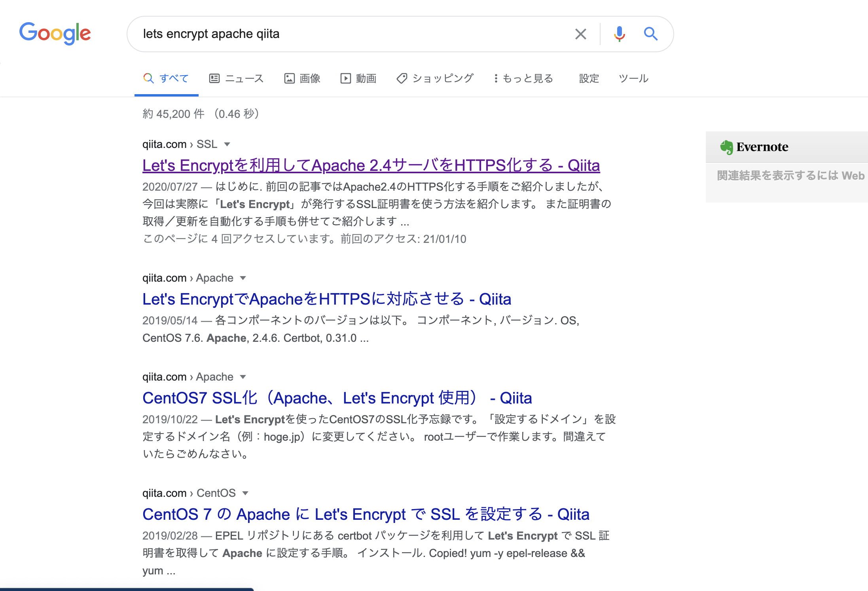Open the Let's Encrypt Apache 2.4 HTTPS article
Screen dimensions: 868x591
pyautogui.click(x=371, y=166)
